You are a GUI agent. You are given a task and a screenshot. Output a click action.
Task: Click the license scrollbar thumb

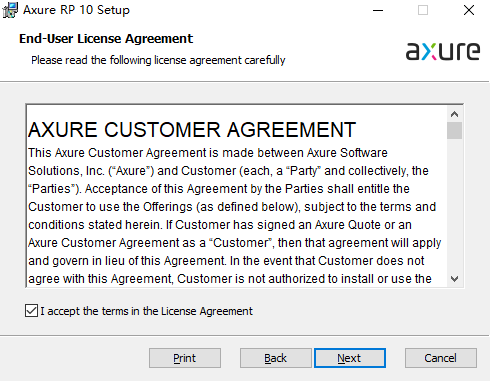click(454, 130)
